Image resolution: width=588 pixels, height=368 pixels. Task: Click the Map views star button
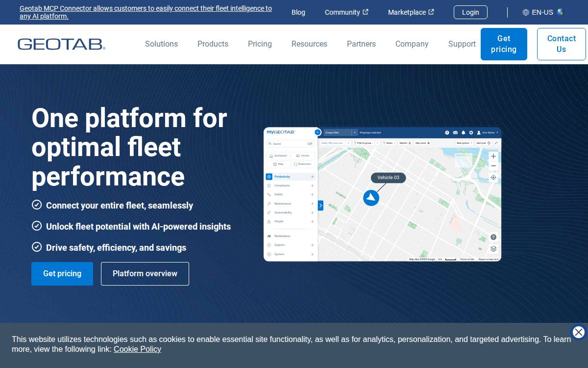click(422, 143)
